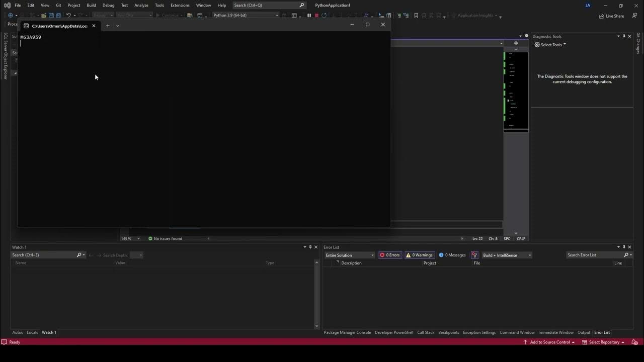Open the Watch 1 window options dropdown
This screenshot has height=362, width=644.
pos(304,247)
